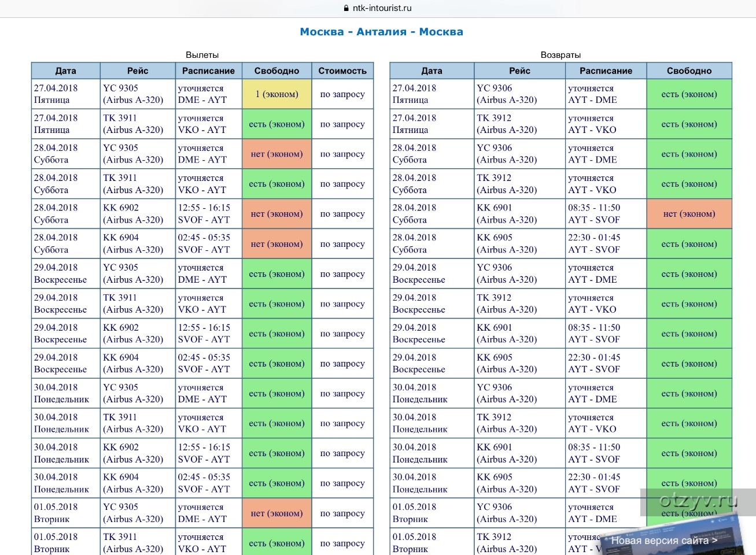Click the 'Возвраты' table caption

click(x=560, y=55)
